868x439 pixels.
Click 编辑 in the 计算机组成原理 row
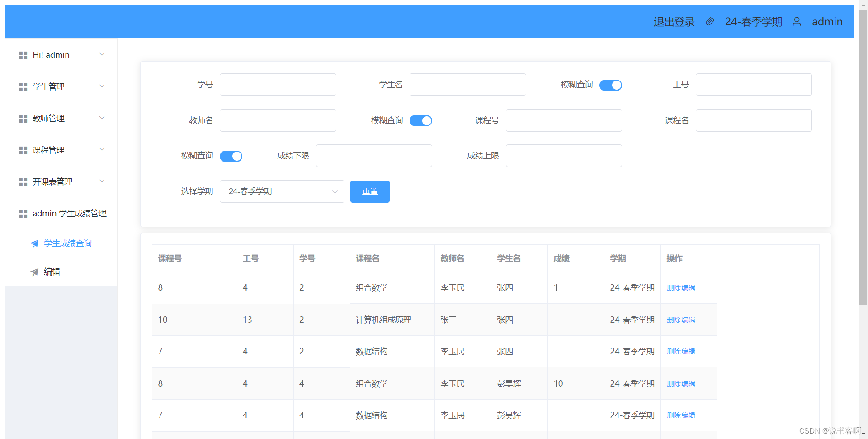coord(689,320)
